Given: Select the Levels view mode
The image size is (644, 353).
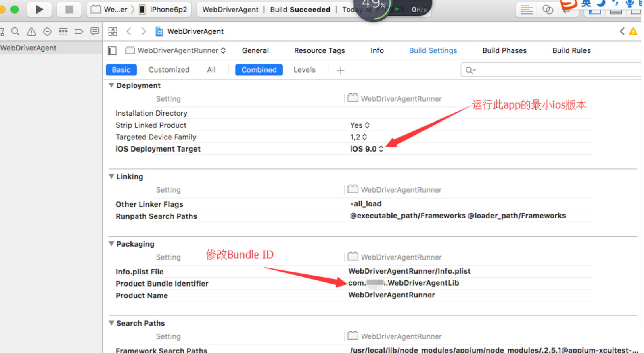Looking at the screenshot, I should [304, 70].
